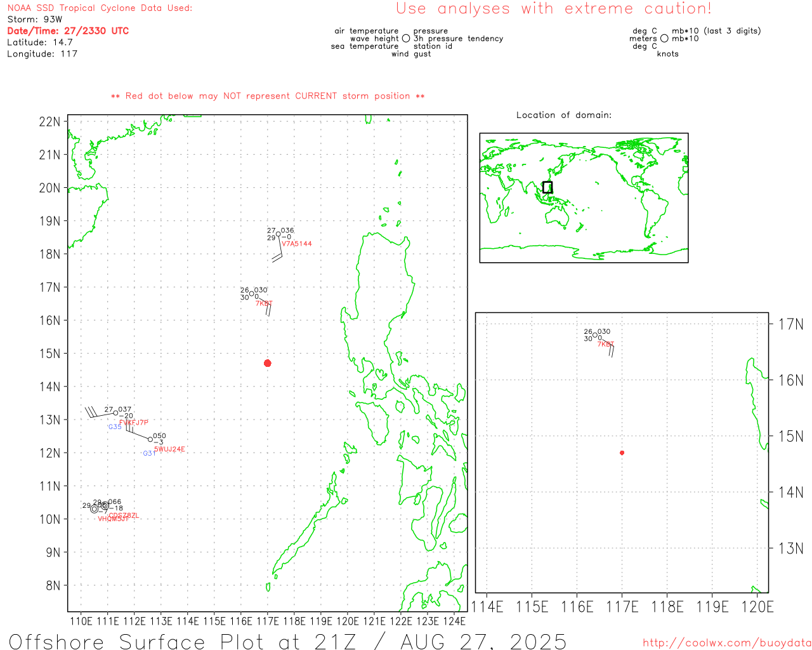Click the 114E label on inset axis
The height and width of the screenshot is (650, 812).
[487, 607]
